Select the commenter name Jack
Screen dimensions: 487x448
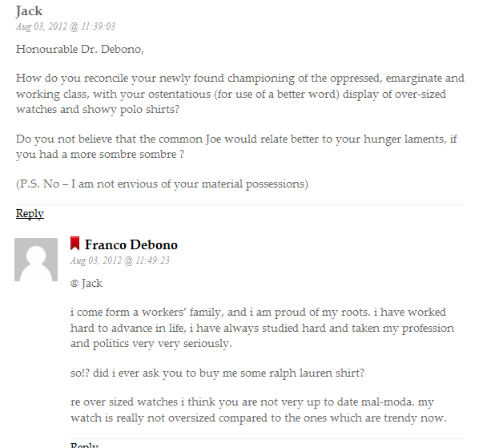pos(29,11)
